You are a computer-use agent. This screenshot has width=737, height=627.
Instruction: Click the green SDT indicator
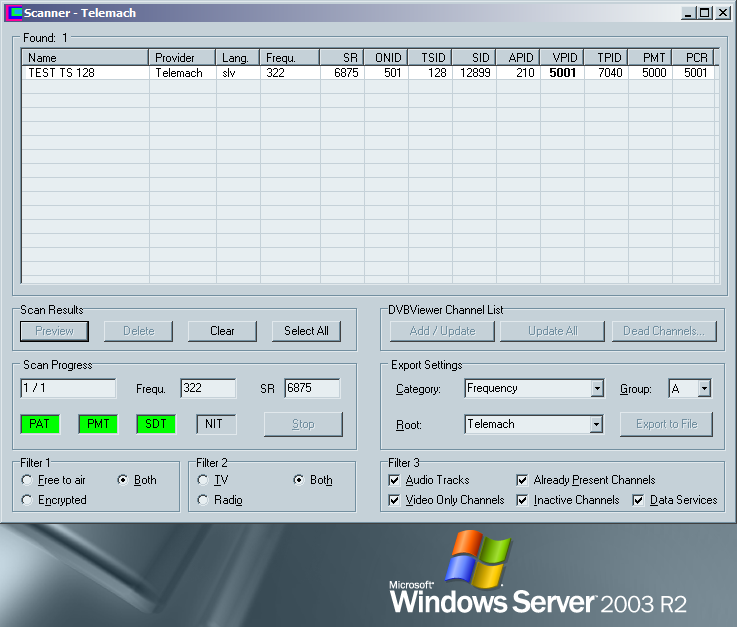coord(156,424)
